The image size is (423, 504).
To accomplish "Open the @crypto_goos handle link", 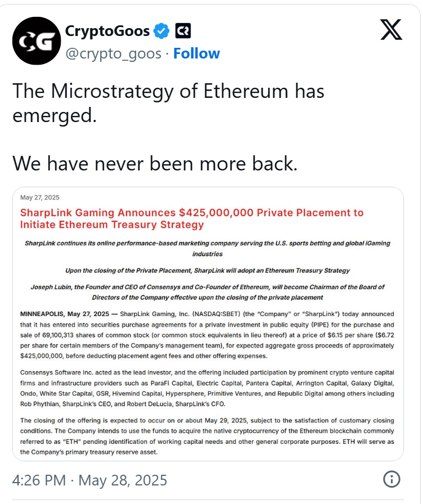I will [x=115, y=53].
